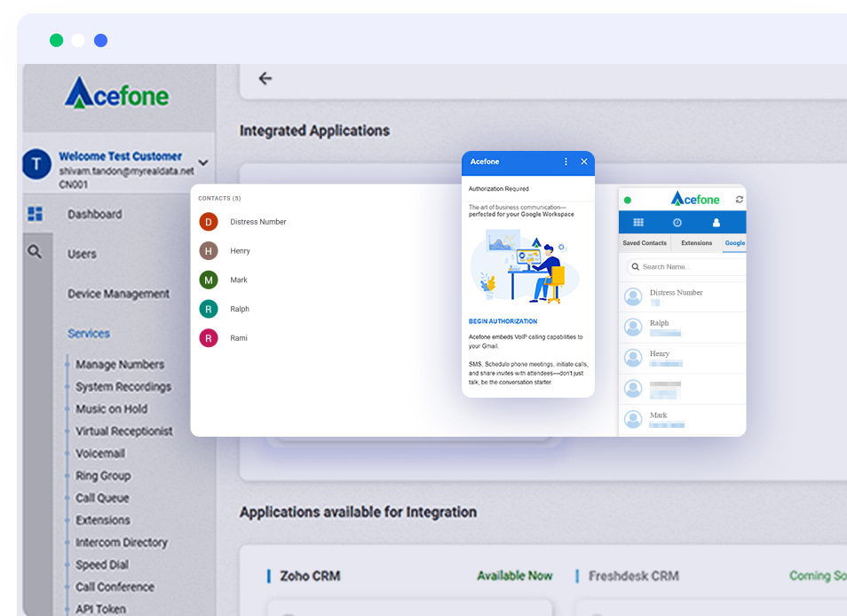The image size is (847, 616).
Task: Click the Zoho CRM integration card title
Action: pyautogui.click(x=310, y=576)
